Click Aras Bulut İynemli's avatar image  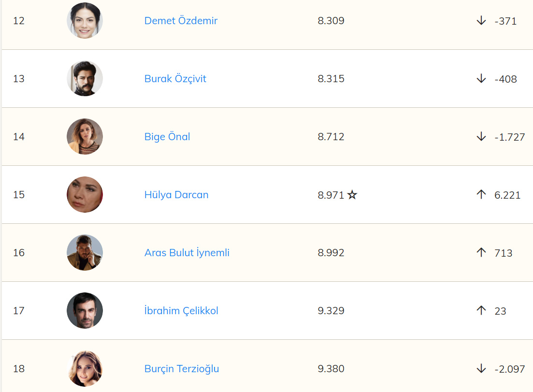pos(85,253)
